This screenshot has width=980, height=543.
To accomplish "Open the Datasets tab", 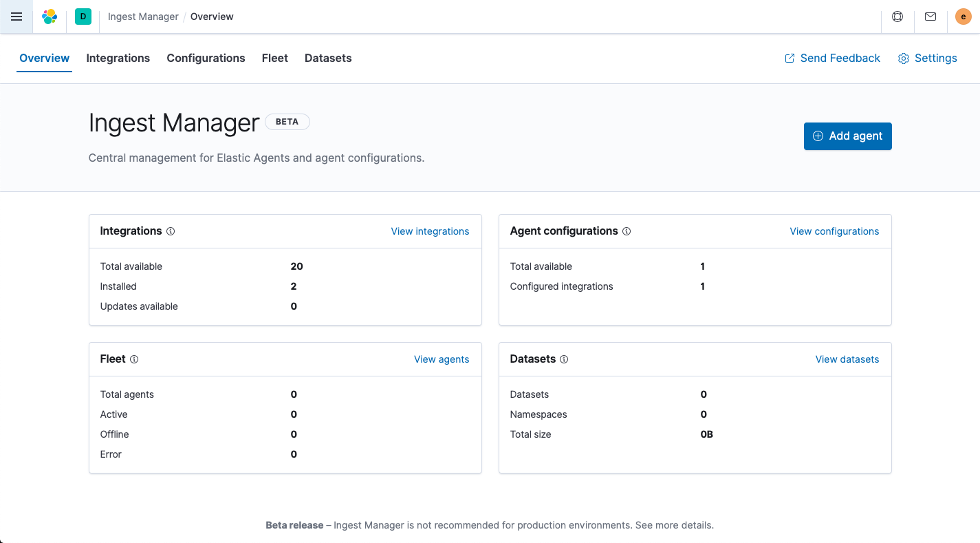I will tap(328, 58).
